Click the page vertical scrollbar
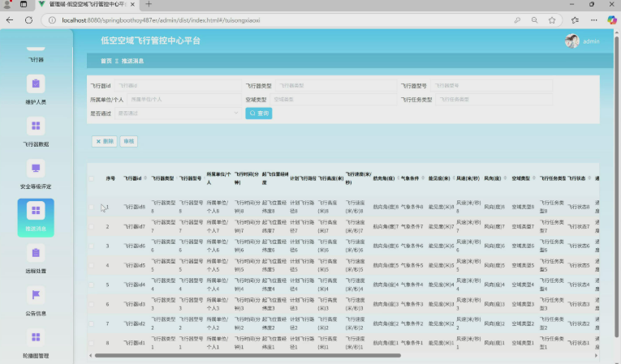This screenshot has width=621, height=364. click(x=616, y=186)
